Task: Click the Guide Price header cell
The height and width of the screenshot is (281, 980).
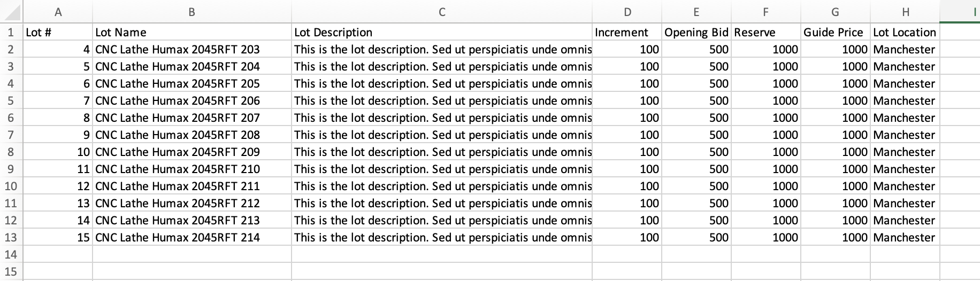Action: coord(836,33)
